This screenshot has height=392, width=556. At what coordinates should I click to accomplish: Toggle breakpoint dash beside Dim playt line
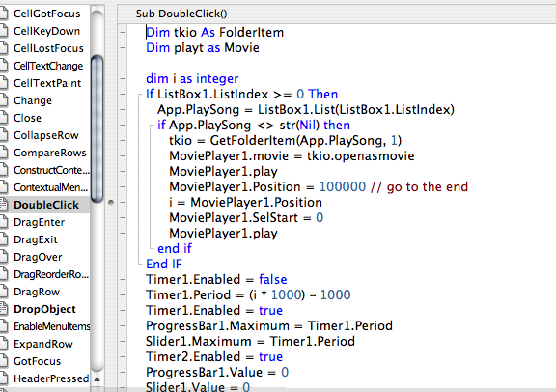pyautogui.click(x=123, y=47)
